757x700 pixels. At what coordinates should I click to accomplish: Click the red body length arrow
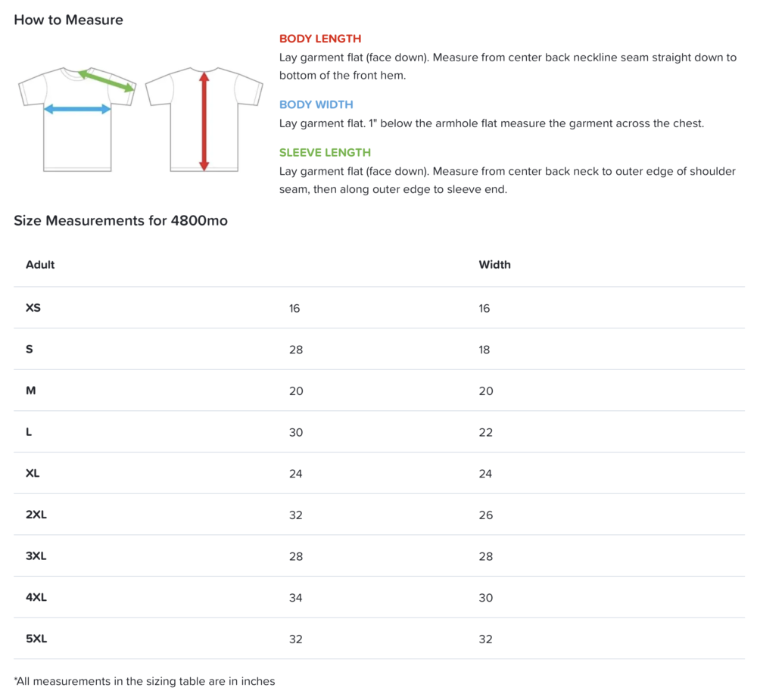point(204,121)
